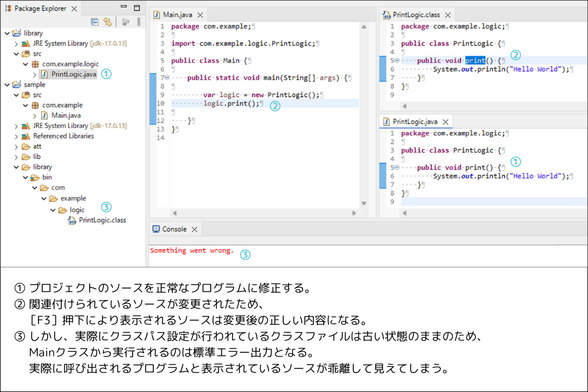Screen dimensions: 588x392
Task: Click the highlighted 'print' word in PrintLogic.class editor
Action: pyautogui.click(x=475, y=60)
